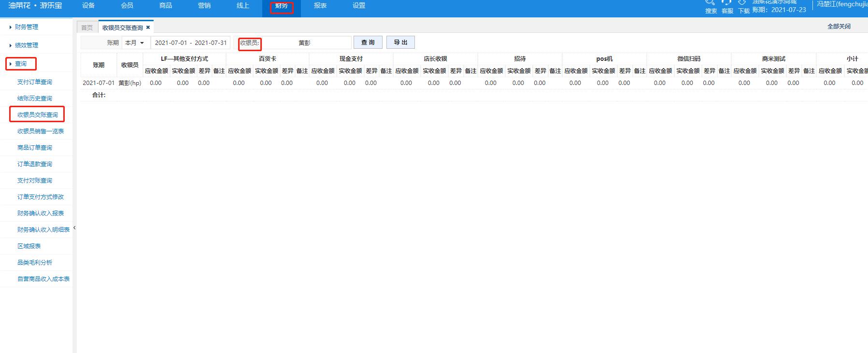This screenshot has width=868, height=353.
Task: Click the 油菜花·游乐宝 logo
Action: tap(35, 6)
